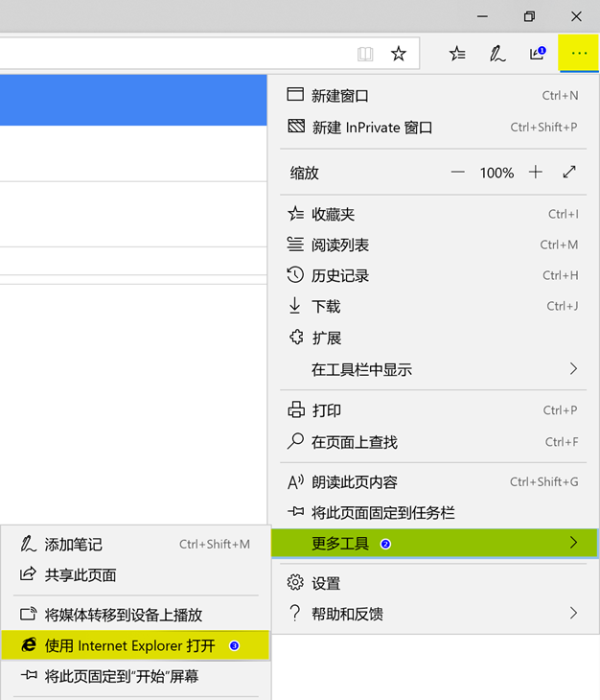
Task: Select 将媒体转移到设备上播放
Action: [x=135, y=615]
